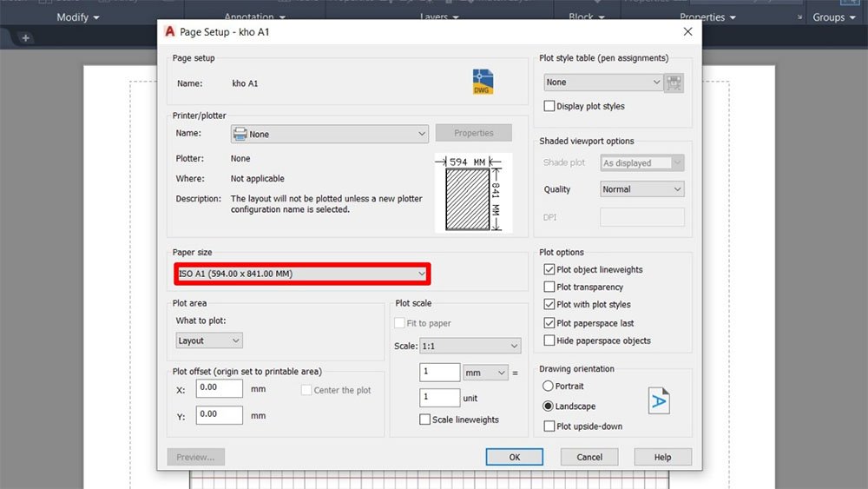Screen dimensions: 868x489
Task: Click the landscape orientation page icon
Action: click(x=659, y=400)
